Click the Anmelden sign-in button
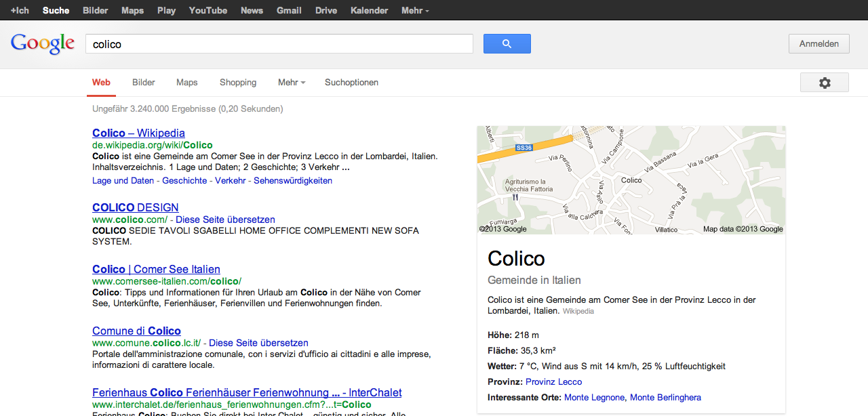This screenshot has width=868, height=416. tap(818, 44)
